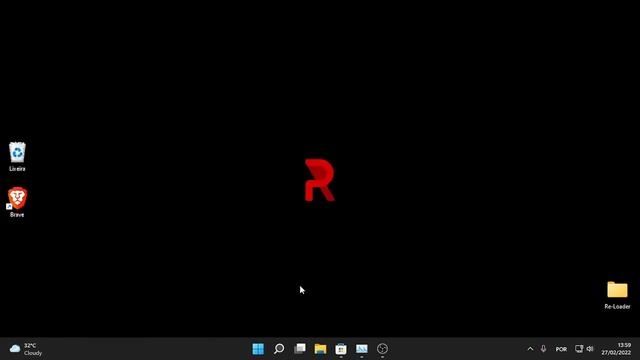Image resolution: width=640 pixels, height=360 pixels.
Task: Open network status tray icon
Action: (x=579, y=349)
